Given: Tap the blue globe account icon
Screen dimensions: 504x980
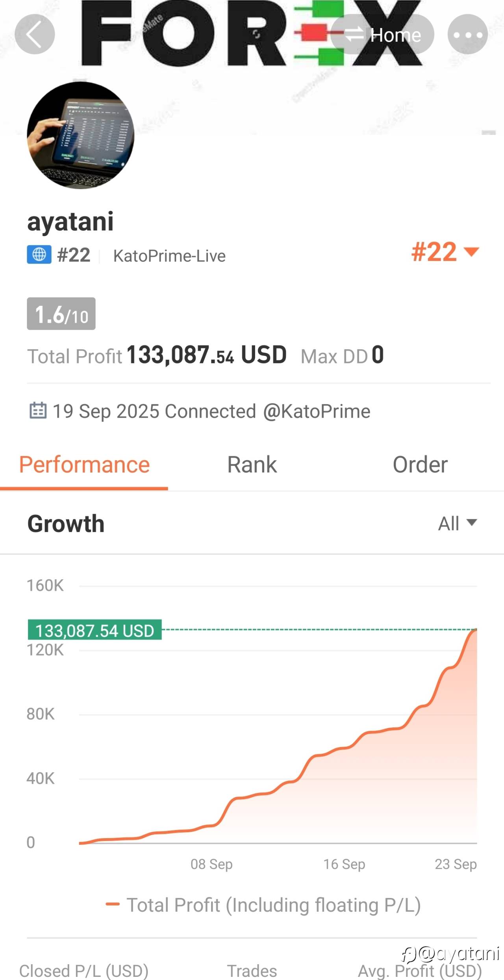Looking at the screenshot, I should tap(39, 255).
